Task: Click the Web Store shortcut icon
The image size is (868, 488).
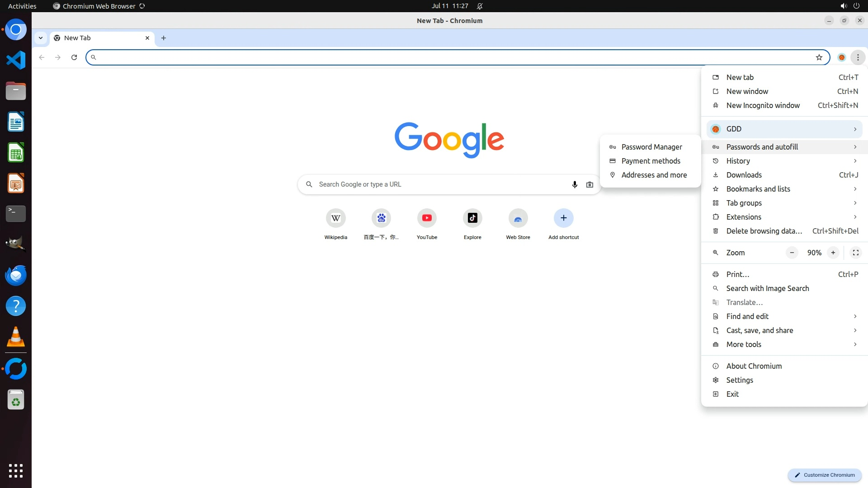Action: (518, 218)
